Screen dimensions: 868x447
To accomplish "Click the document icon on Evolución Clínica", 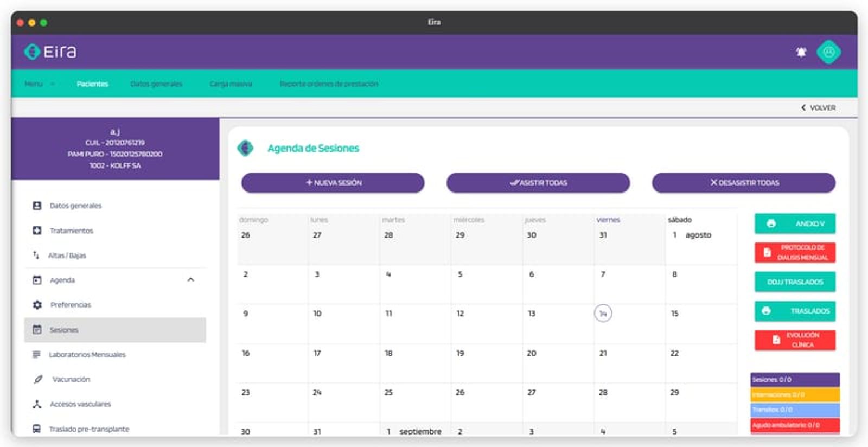I will click(x=776, y=340).
